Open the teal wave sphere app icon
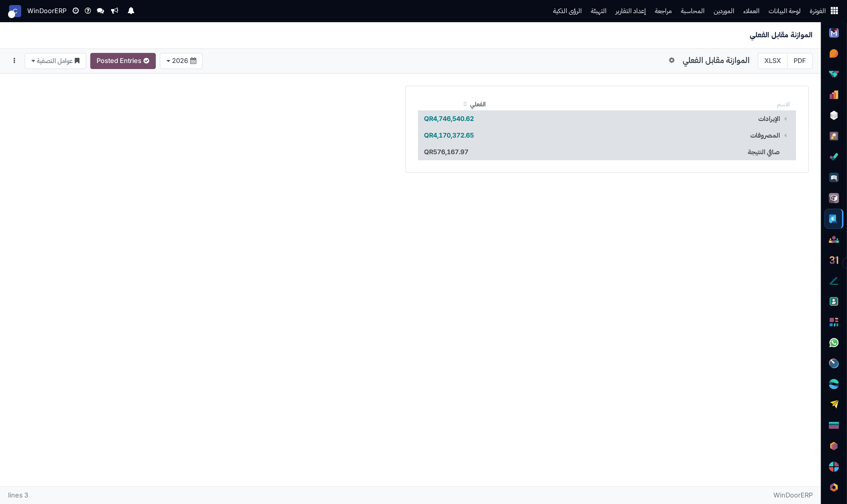The width and height of the screenshot is (847, 504). click(x=834, y=384)
